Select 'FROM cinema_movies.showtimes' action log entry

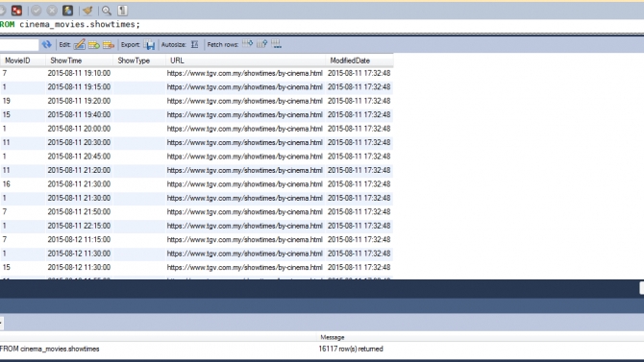pyautogui.click(x=50, y=349)
